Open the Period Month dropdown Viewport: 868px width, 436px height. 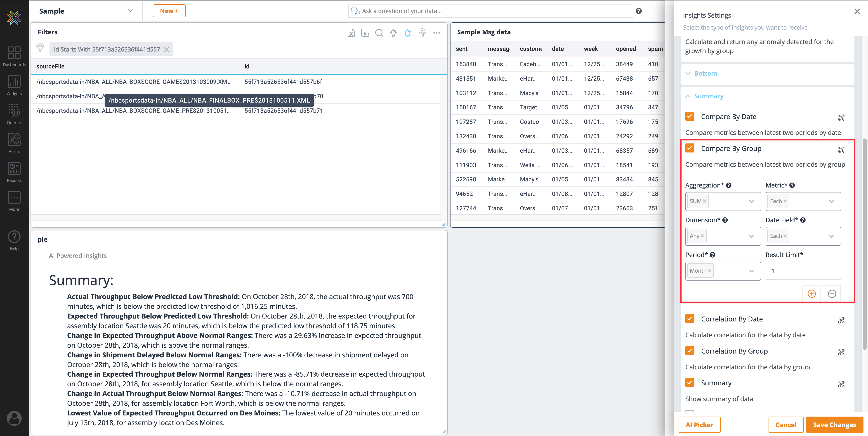click(x=751, y=271)
